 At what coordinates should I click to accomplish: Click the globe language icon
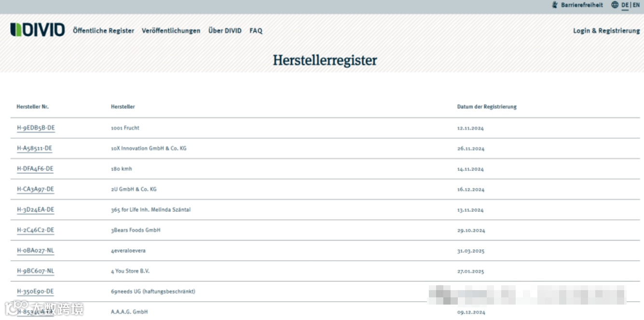point(615,5)
